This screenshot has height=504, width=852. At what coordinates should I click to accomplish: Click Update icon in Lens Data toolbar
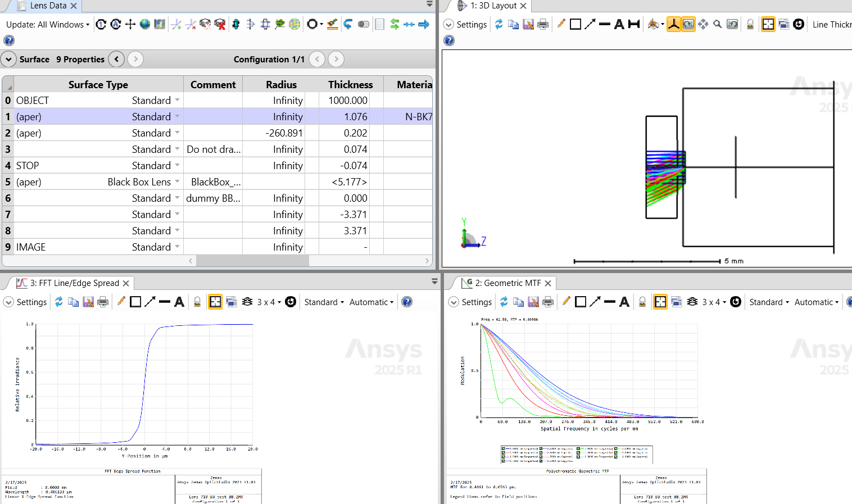coord(101,24)
